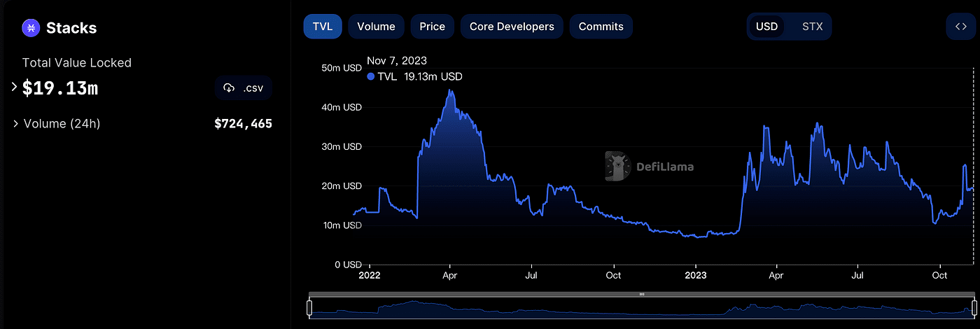Open the embed code icon button
This screenshot has height=329, width=980.
coord(960,27)
